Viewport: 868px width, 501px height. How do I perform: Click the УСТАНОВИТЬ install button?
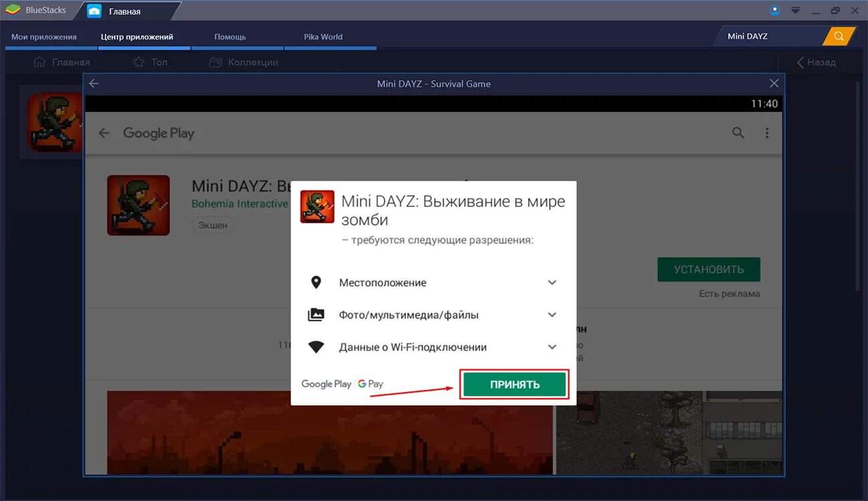click(708, 269)
